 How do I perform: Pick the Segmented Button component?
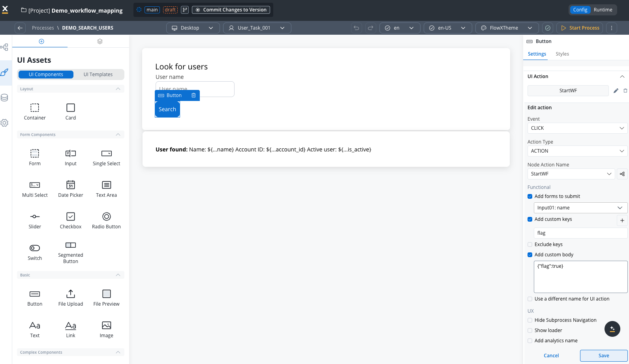[x=71, y=252]
